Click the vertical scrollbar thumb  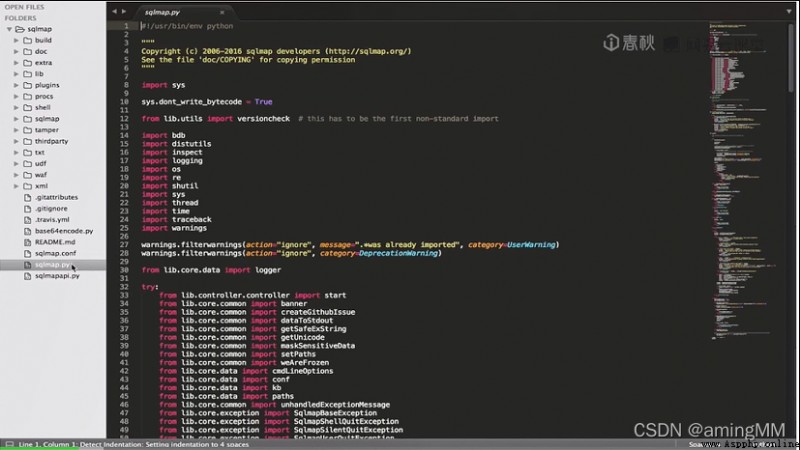coord(791,57)
